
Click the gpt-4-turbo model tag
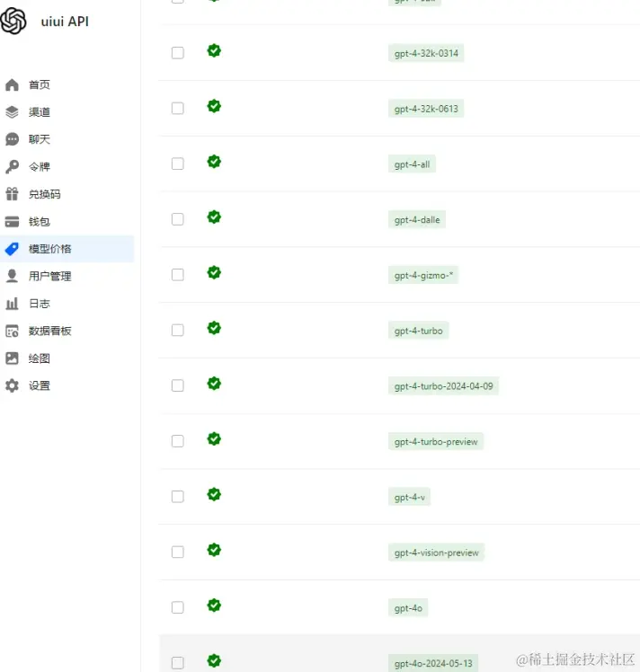click(x=418, y=331)
